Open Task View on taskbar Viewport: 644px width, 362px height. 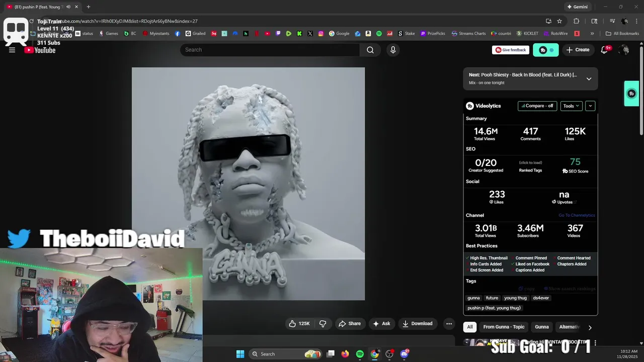coord(330,354)
